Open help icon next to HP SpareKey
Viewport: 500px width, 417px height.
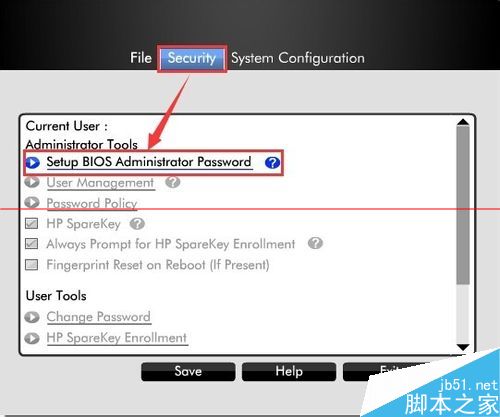click(x=137, y=224)
